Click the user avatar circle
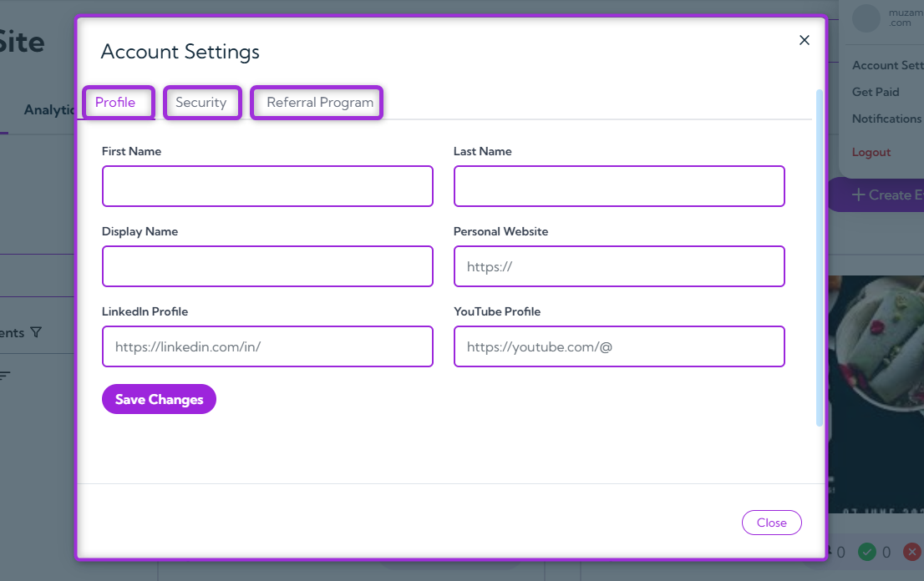The image size is (924, 581). 866,18
